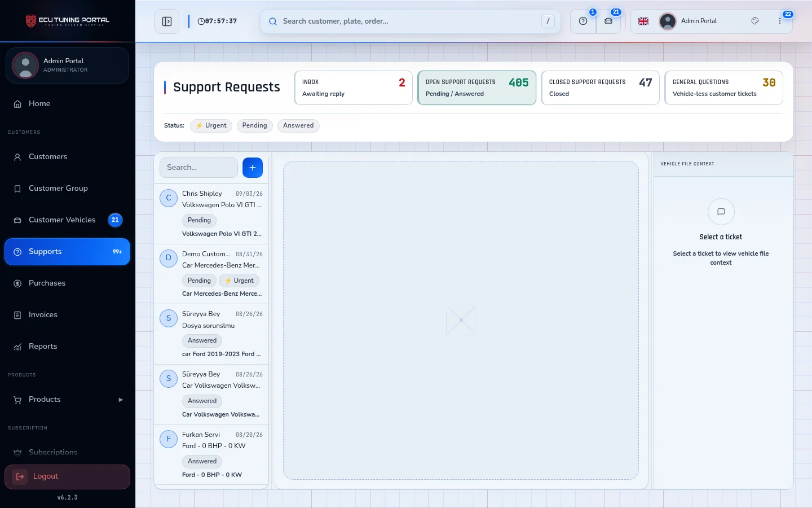
Task: Open the Inbox awaiting reply tab
Action: point(354,88)
